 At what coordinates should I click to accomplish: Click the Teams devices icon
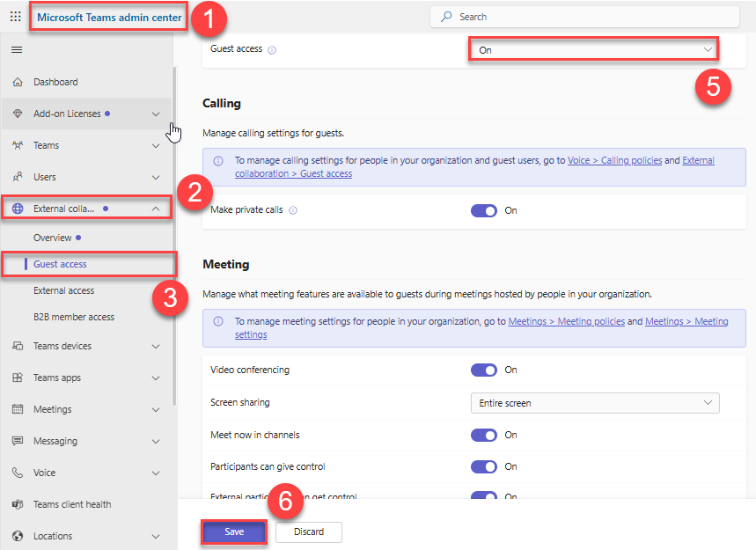(x=18, y=346)
